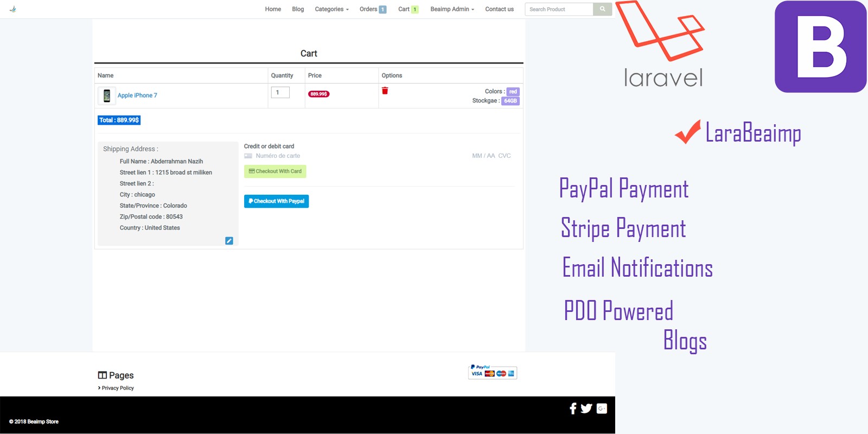
Task: Click the 889.99$ price badge
Action: point(319,94)
